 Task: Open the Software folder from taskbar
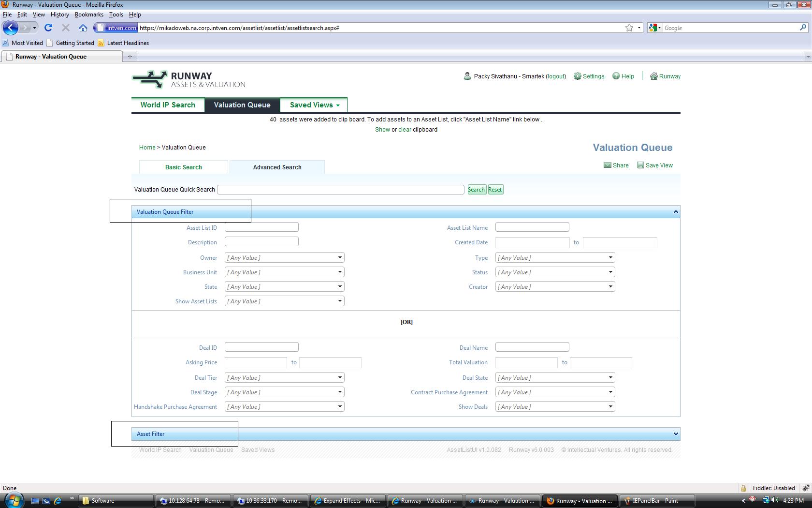coord(116,501)
